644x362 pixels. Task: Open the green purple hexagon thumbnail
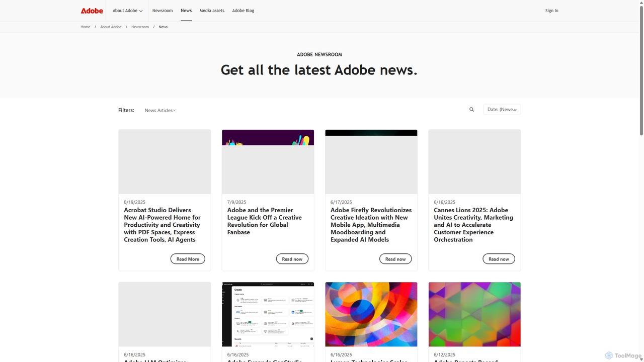(474, 314)
